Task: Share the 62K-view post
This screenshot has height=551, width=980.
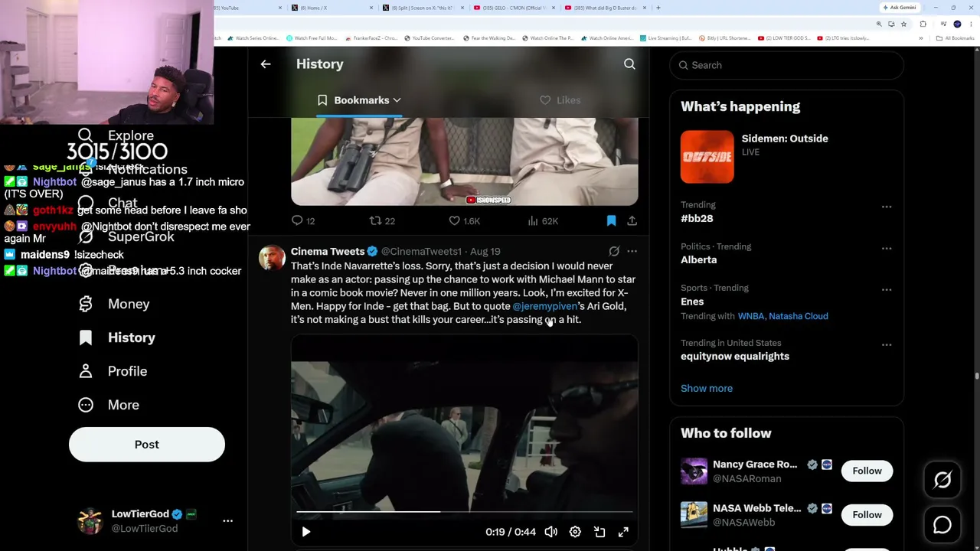Action: tap(632, 220)
